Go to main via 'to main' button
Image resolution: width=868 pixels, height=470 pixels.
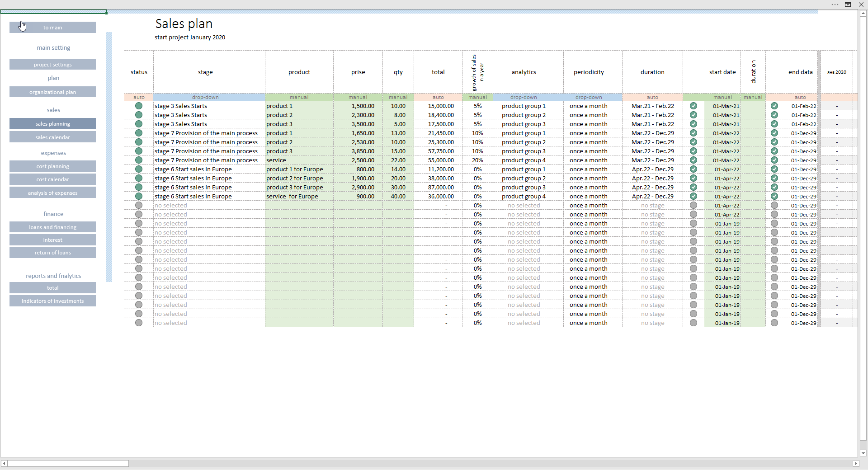pyautogui.click(x=52, y=28)
